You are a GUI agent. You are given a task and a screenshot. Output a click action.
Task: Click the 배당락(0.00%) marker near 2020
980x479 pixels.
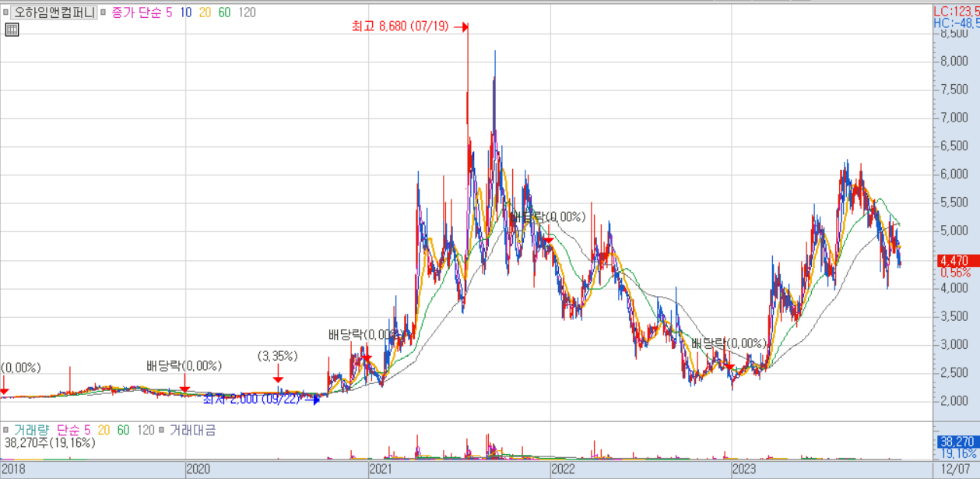click(x=184, y=366)
